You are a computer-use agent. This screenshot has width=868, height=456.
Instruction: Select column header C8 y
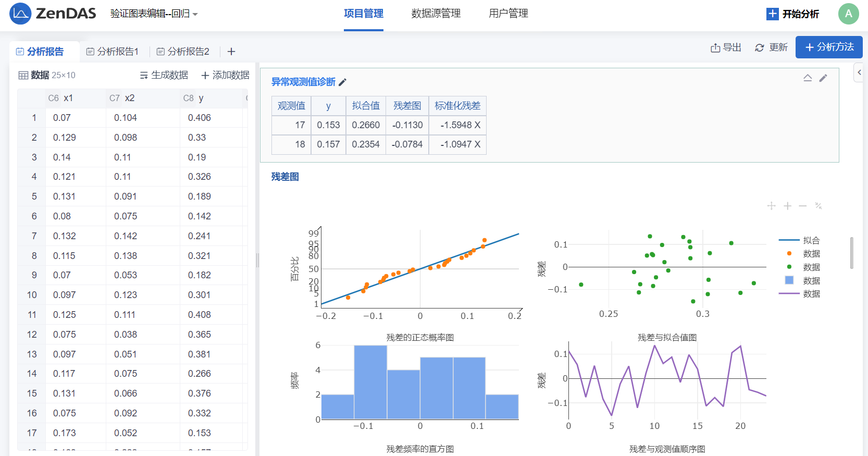(211, 98)
